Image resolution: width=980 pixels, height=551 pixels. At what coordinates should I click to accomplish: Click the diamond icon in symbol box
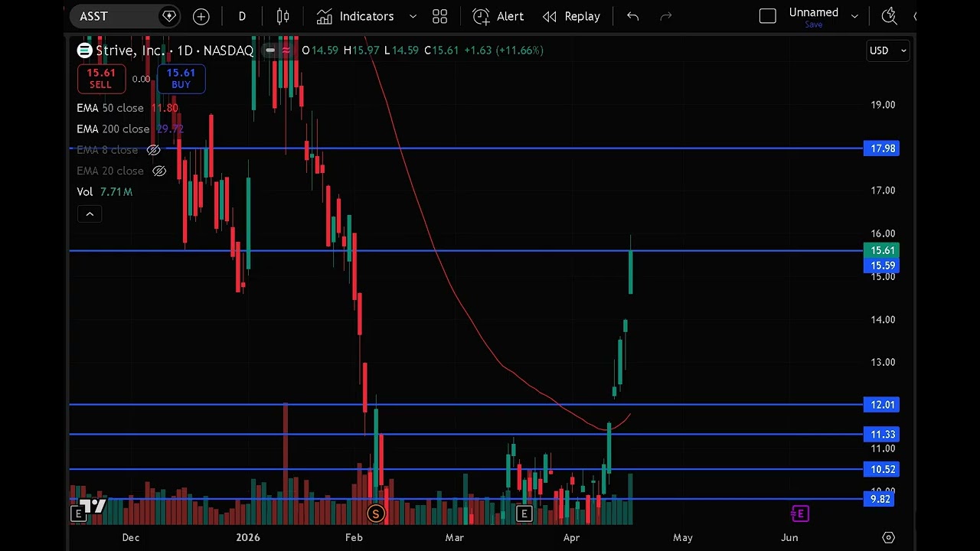point(169,16)
